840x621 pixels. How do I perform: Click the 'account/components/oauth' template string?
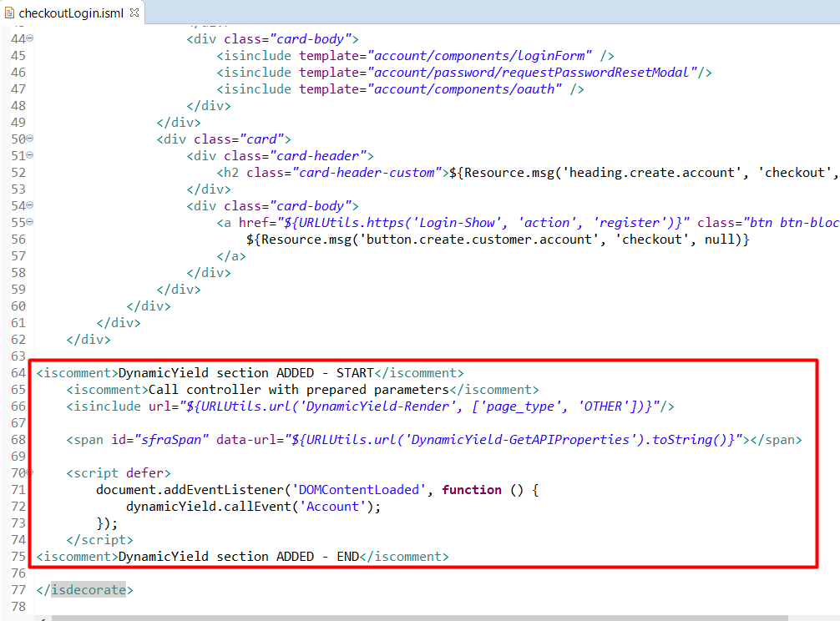point(465,88)
